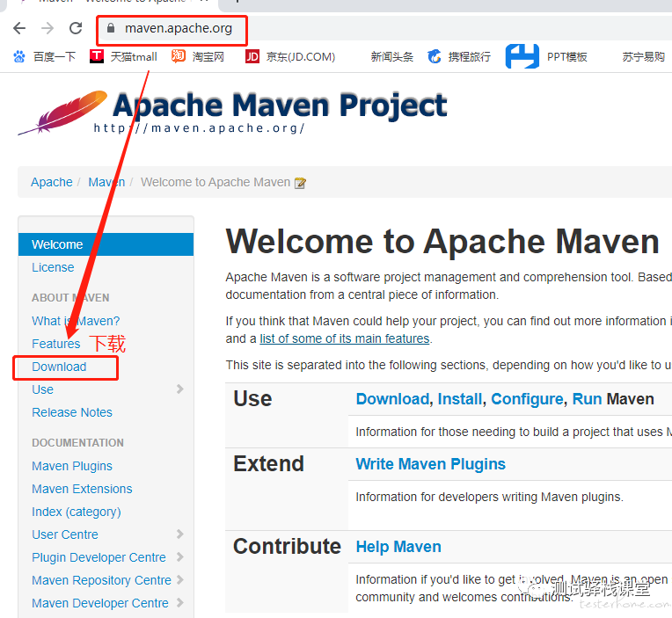
Task: Open the PPT模板 bookmark
Action: [566, 56]
